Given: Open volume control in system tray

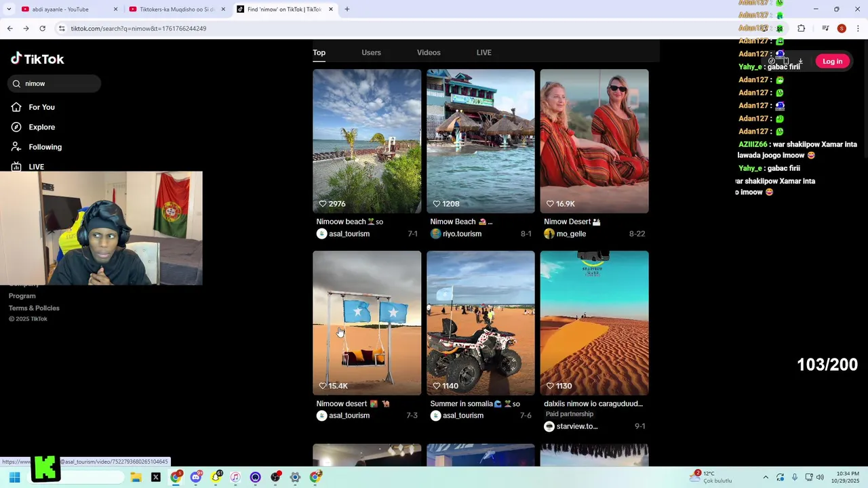Looking at the screenshot, I should [820, 477].
